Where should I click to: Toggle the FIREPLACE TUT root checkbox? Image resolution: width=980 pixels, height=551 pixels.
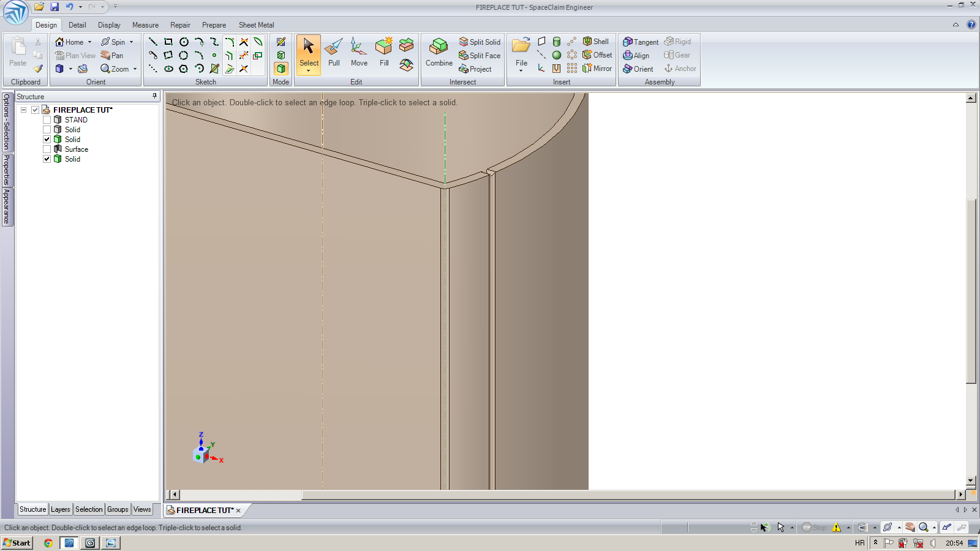(x=35, y=110)
